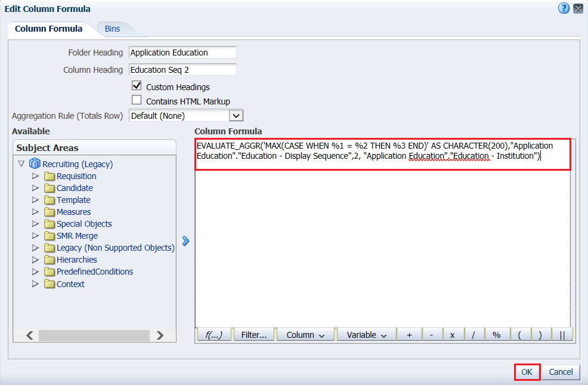The width and height of the screenshot is (588, 385).
Task: Click the Requisition folder icon
Action: click(x=49, y=176)
